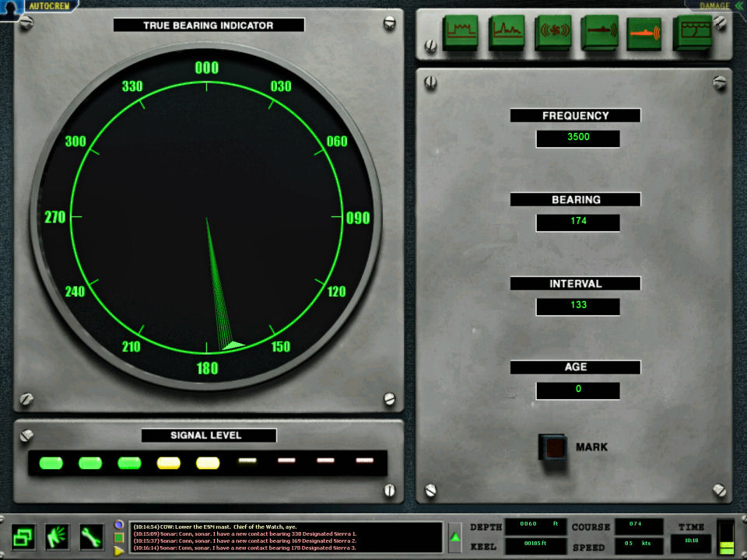
Task: Click the green wrench tools icon
Action: coord(91,536)
